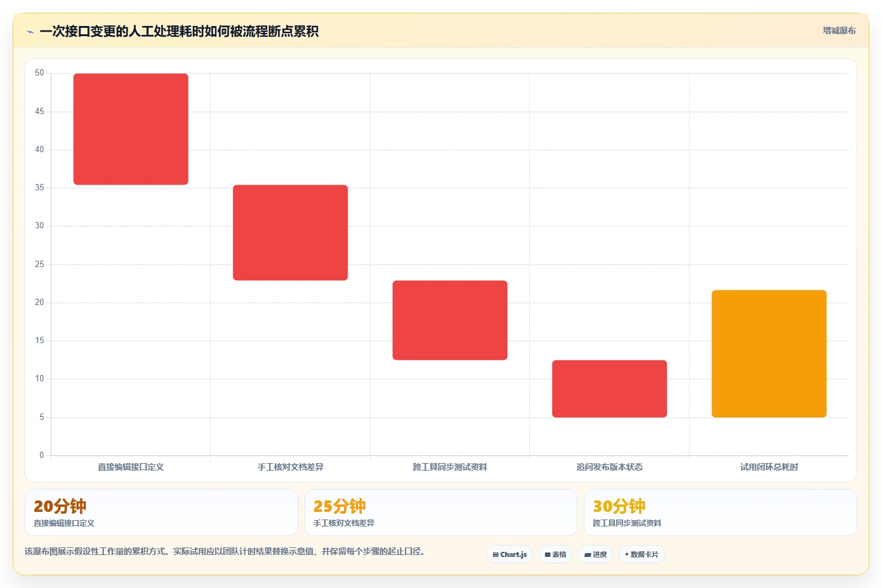Click the y-axis value 25
Viewport: 882px width, 588px height.
click(x=39, y=264)
